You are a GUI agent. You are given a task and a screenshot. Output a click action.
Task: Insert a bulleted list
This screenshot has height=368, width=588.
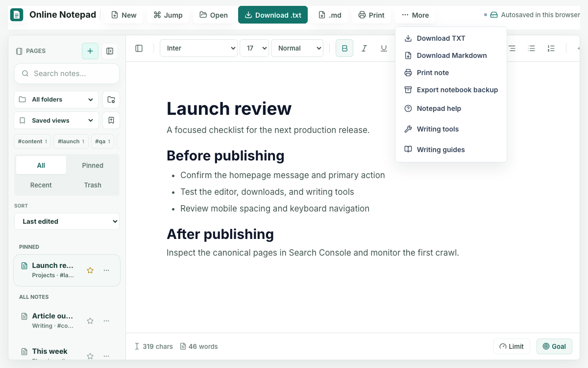click(x=532, y=48)
